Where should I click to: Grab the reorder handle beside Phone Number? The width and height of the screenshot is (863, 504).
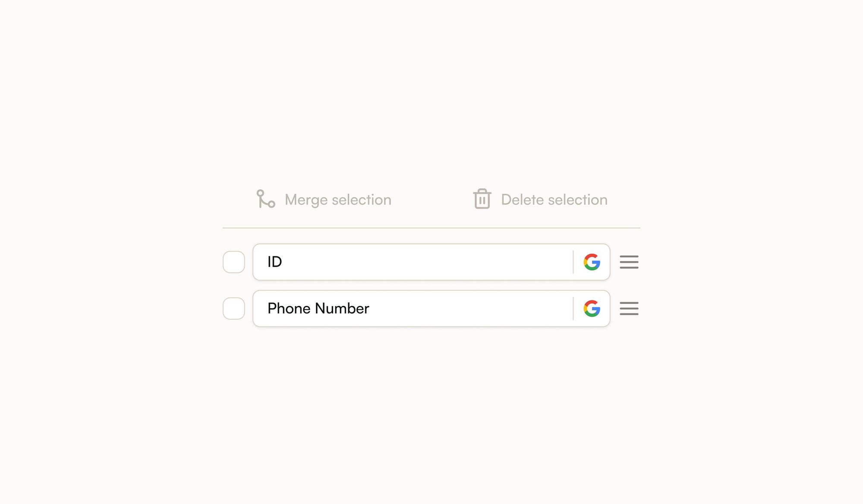pos(629,309)
